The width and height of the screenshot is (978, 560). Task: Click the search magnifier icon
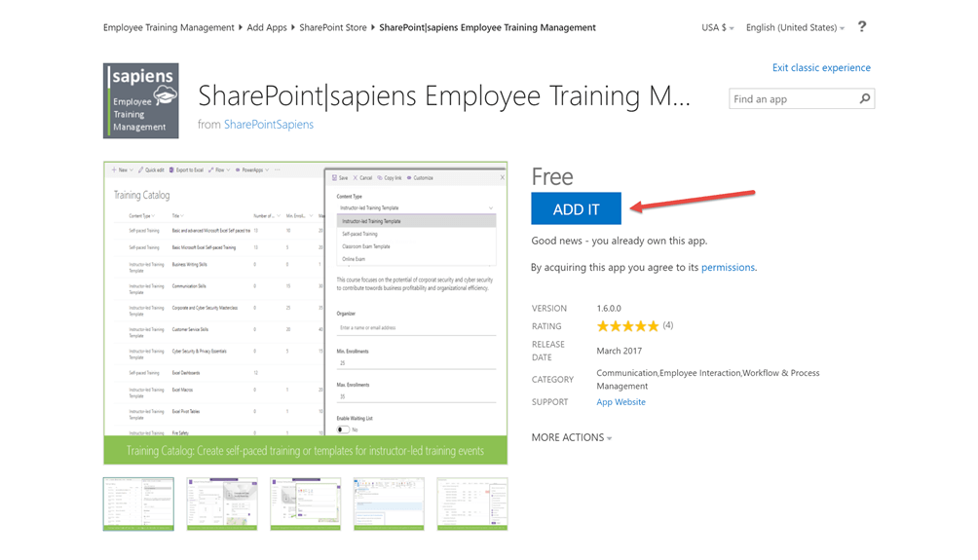tap(864, 99)
